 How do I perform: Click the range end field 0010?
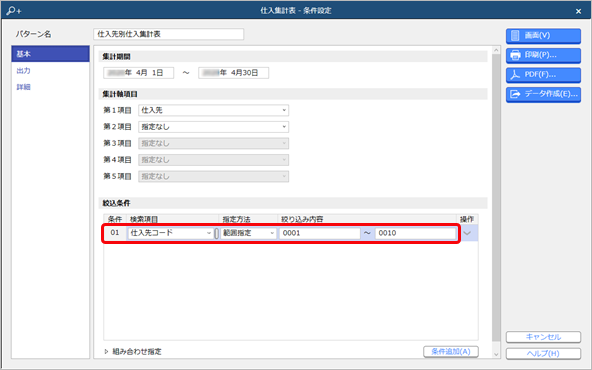(415, 233)
